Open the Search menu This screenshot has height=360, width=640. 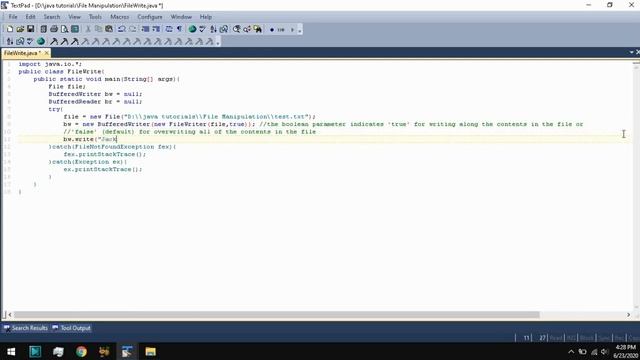click(52, 17)
